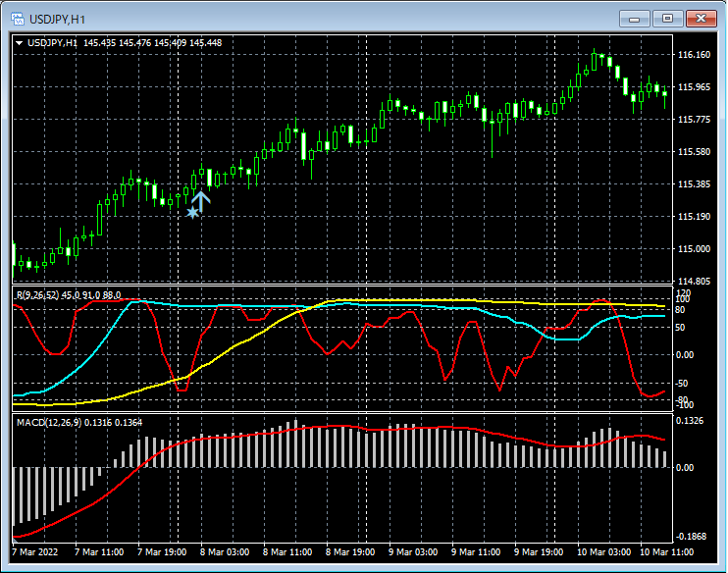Click the 10 Mar 11:00 time label
This screenshot has height=573, width=728.
tap(667, 552)
